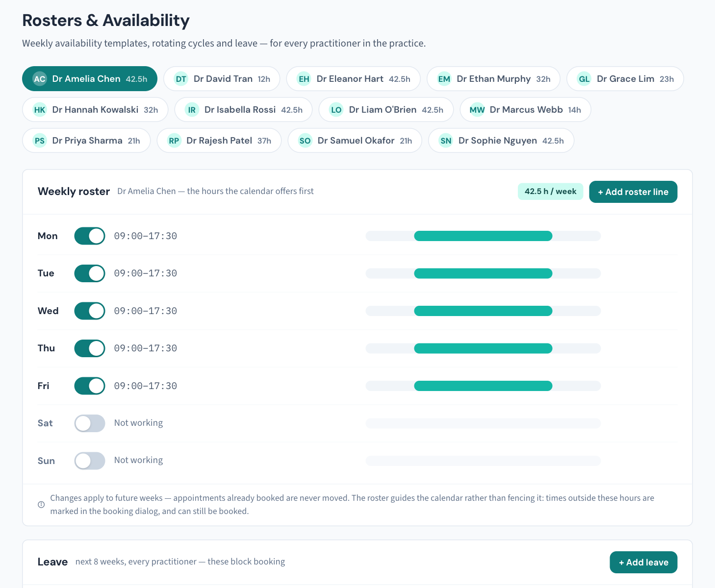
Task: Click the Add leave button
Action: 643,563
